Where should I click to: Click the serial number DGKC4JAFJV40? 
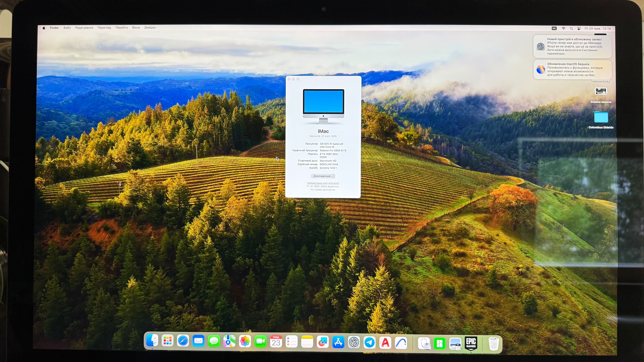click(329, 164)
